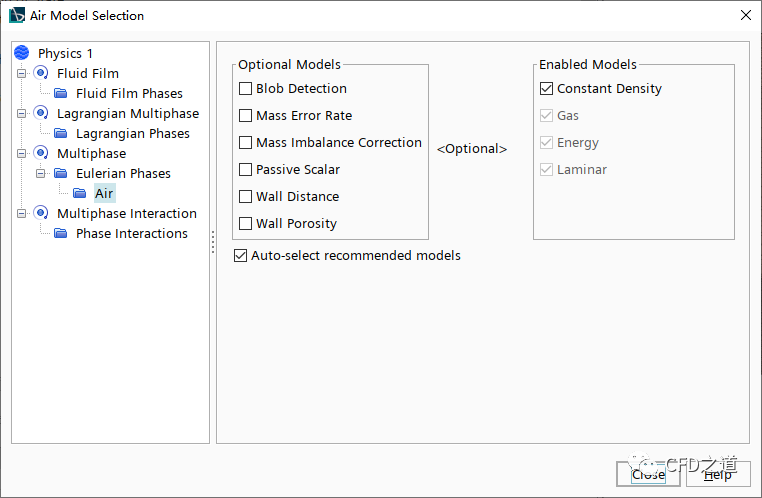The height and width of the screenshot is (498, 762).
Task: Click the Air phase folder icon
Action: tap(79, 193)
